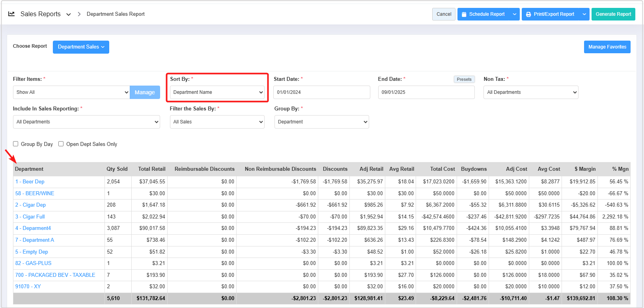
Task: Open the 700 - PACKAGED BEV - TAXABLE link
Action: click(x=55, y=275)
